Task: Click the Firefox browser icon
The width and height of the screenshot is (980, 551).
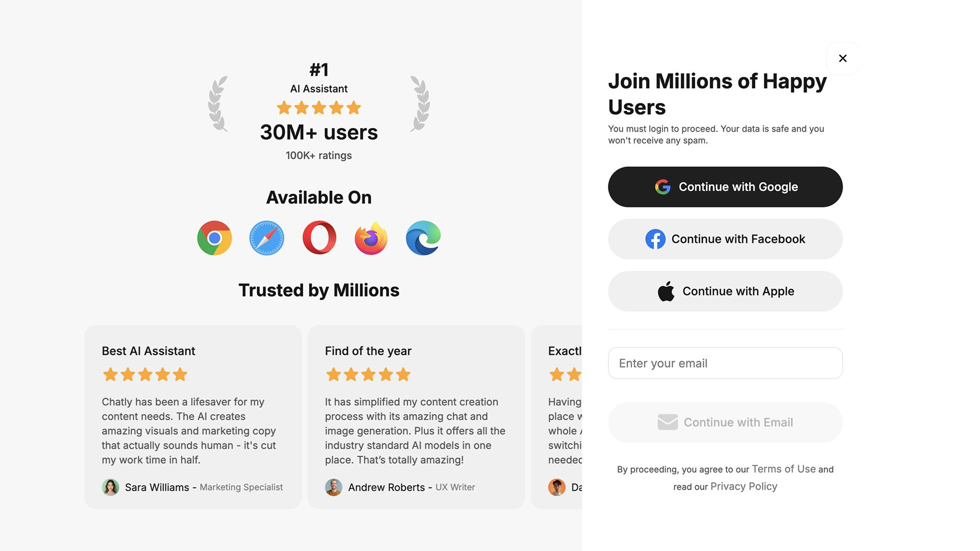Action: [371, 238]
